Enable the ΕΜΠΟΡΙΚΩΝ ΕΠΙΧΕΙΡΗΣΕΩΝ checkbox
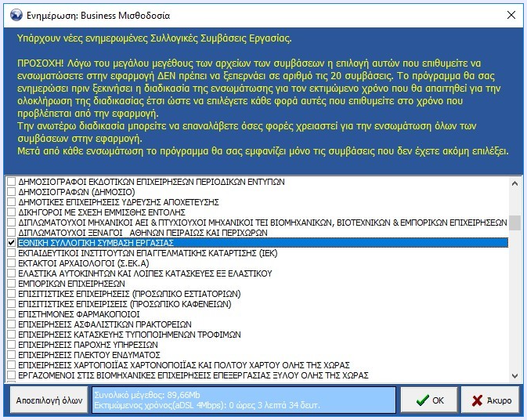The image size is (527, 420). tap(11, 284)
